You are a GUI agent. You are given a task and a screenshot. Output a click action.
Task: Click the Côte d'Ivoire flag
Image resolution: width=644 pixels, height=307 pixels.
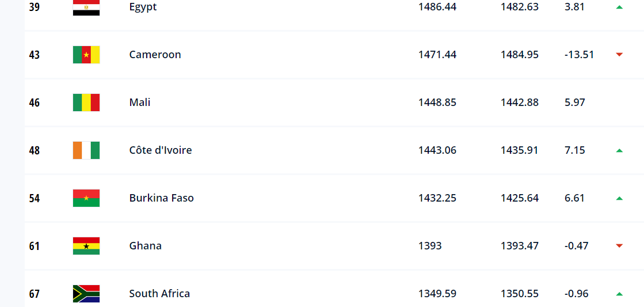click(x=86, y=150)
